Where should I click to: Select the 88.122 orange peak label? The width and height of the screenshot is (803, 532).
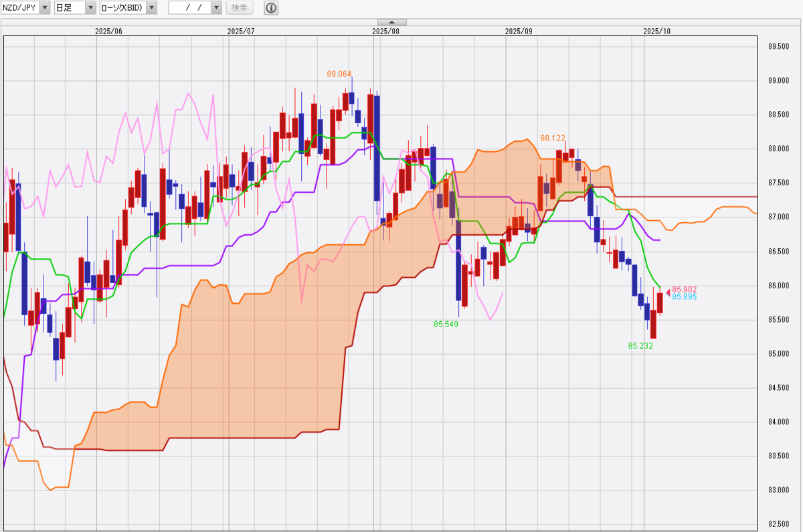pyautogui.click(x=553, y=138)
